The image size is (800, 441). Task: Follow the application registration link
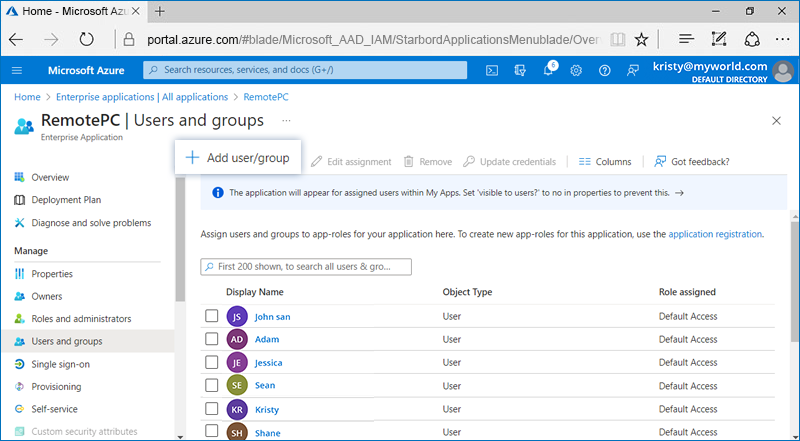tap(714, 234)
